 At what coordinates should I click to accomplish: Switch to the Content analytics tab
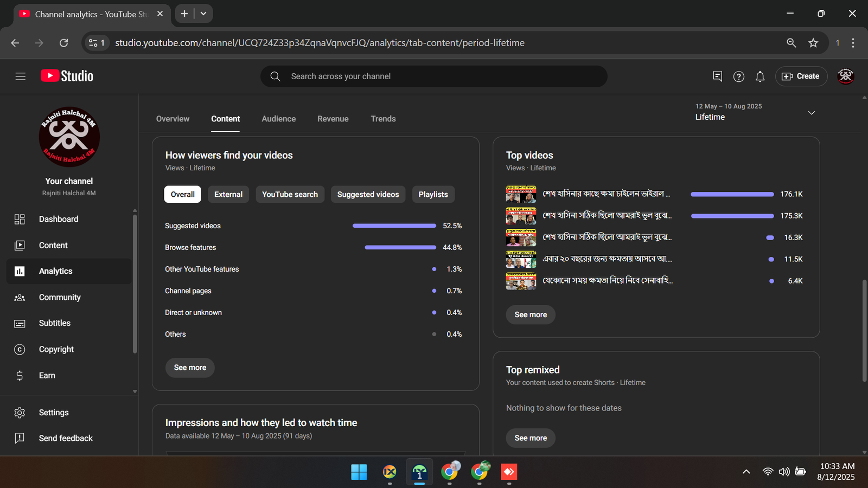click(x=226, y=119)
